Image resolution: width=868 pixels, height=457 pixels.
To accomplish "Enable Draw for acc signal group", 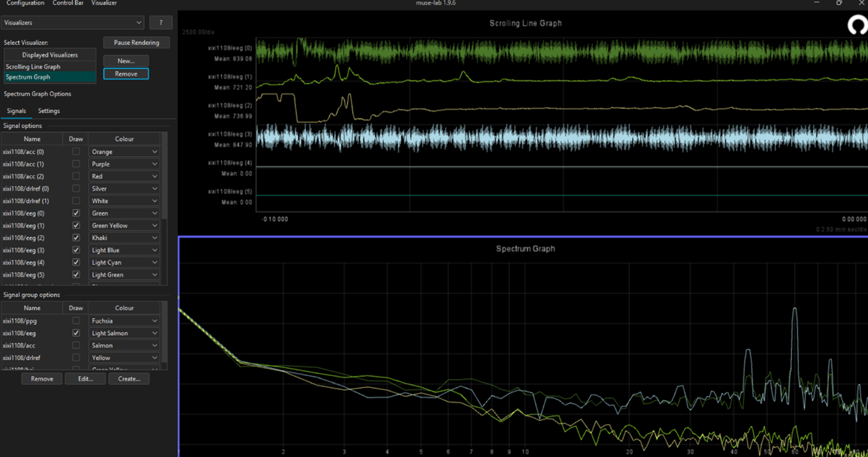I will click(x=76, y=345).
